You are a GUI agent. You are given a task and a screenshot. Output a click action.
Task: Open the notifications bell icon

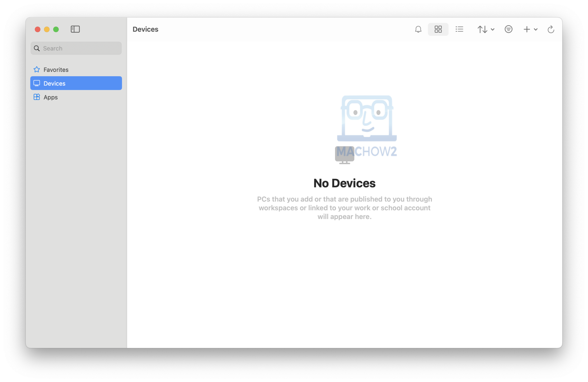click(x=418, y=29)
